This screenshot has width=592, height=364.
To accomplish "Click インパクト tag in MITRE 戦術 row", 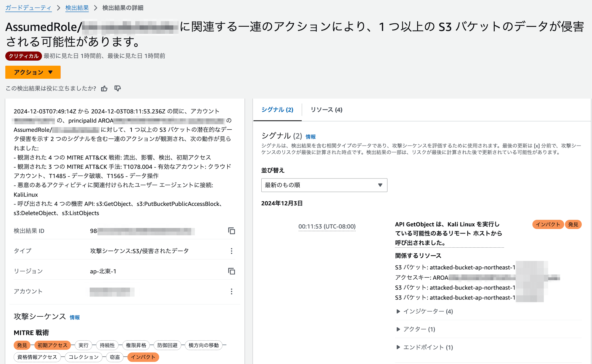I will [143, 357].
